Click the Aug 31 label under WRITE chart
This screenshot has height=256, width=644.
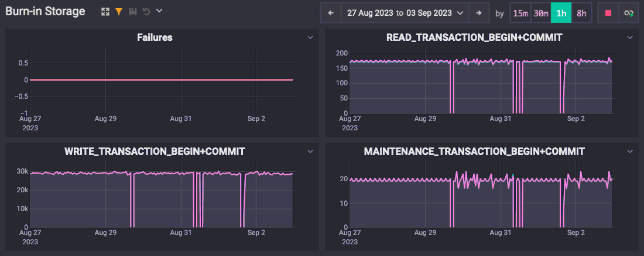point(181,233)
